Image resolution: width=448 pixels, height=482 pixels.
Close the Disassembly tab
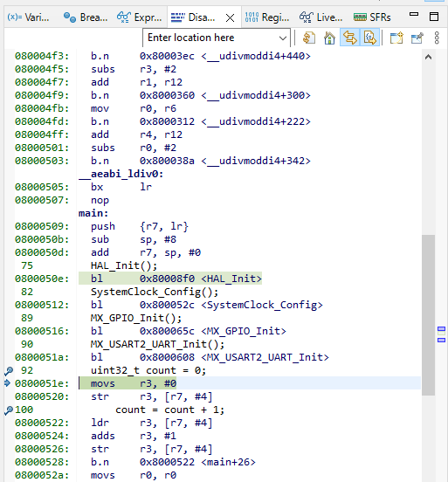[x=230, y=17]
